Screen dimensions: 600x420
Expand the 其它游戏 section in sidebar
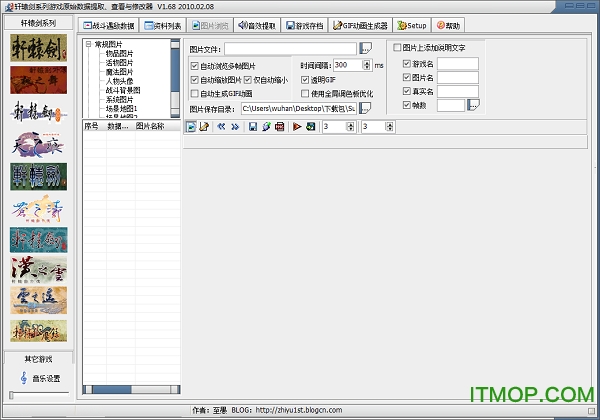pyautogui.click(x=37, y=359)
